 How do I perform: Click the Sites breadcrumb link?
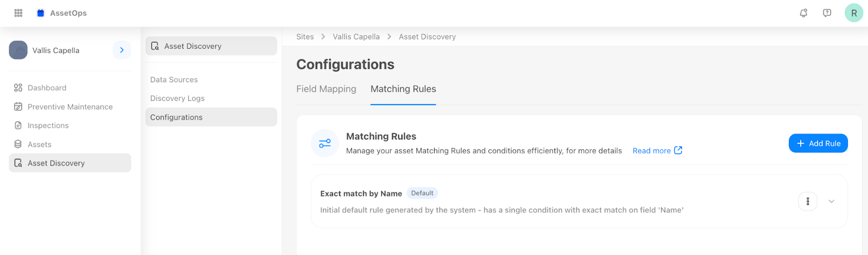click(x=305, y=37)
